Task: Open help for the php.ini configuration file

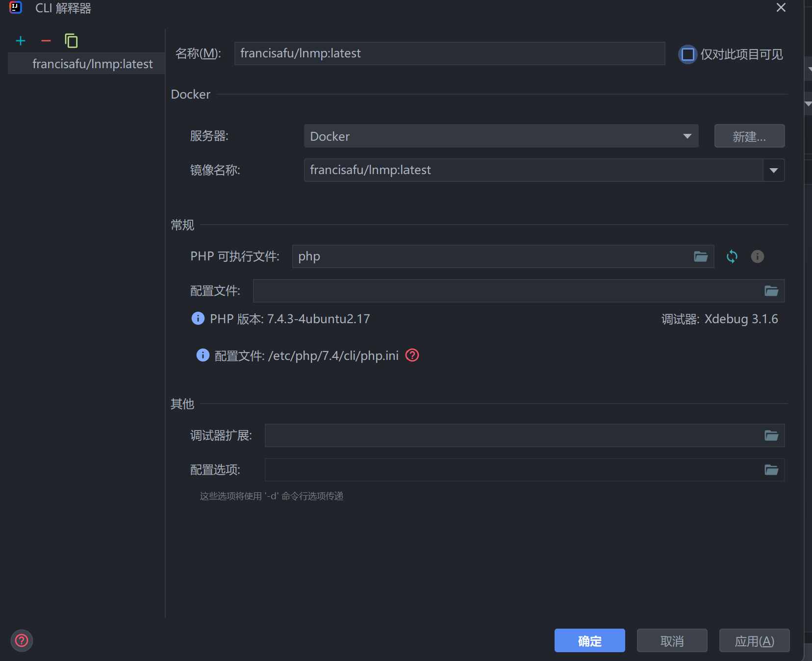Action: [x=412, y=356]
